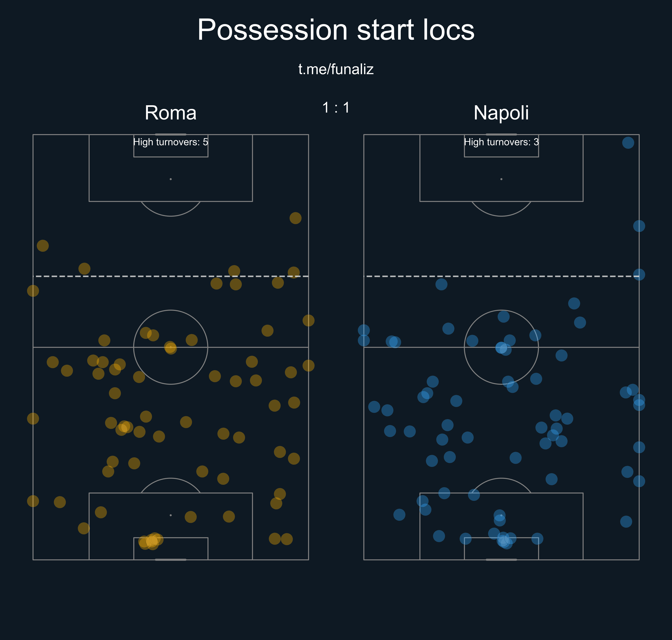Select the Napoli team heading
This screenshot has width=672, height=640.
[501, 113]
